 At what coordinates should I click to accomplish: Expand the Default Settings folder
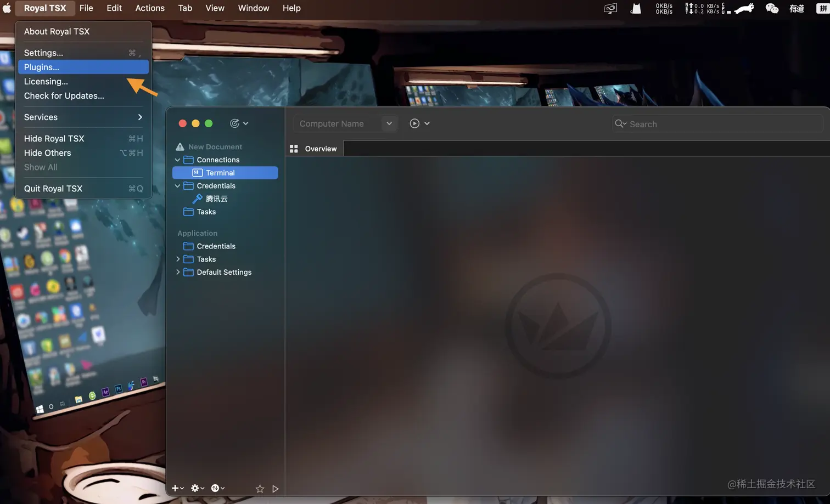click(177, 272)
